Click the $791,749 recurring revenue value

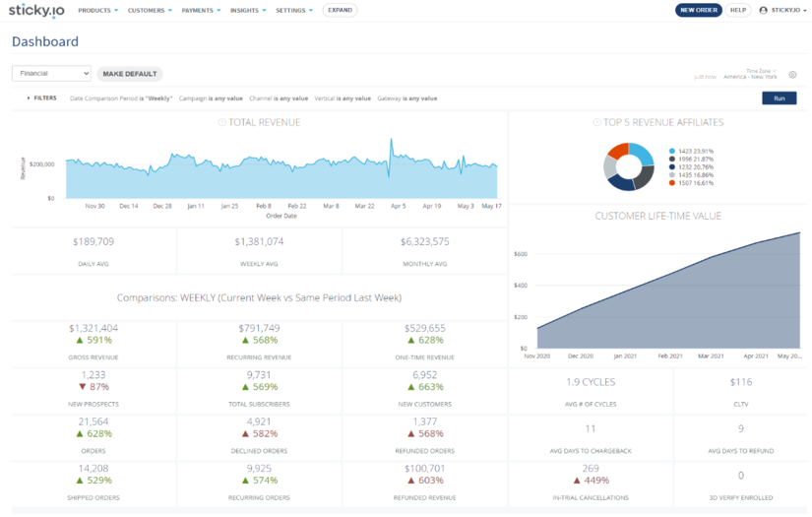click(x=259, y=329)
